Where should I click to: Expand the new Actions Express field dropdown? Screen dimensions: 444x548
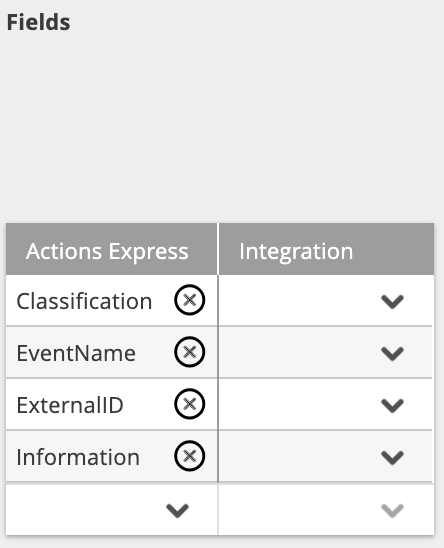(x=177, y=511)
